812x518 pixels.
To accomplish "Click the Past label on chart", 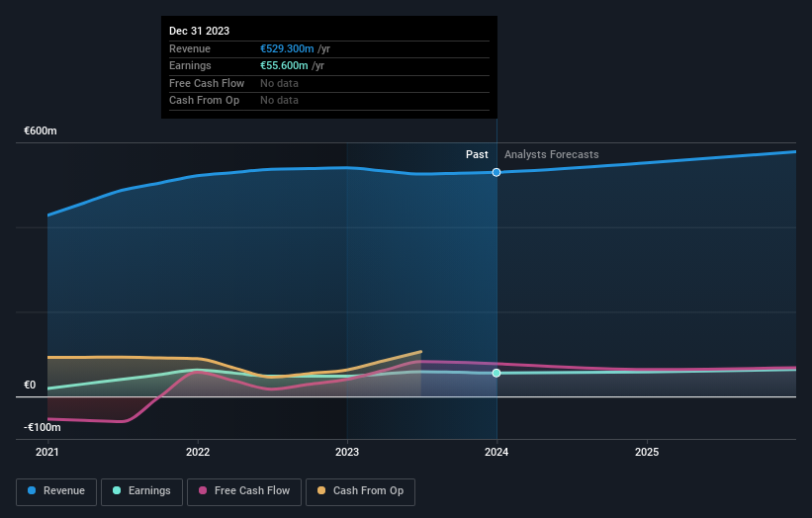I will click(477, 154).
